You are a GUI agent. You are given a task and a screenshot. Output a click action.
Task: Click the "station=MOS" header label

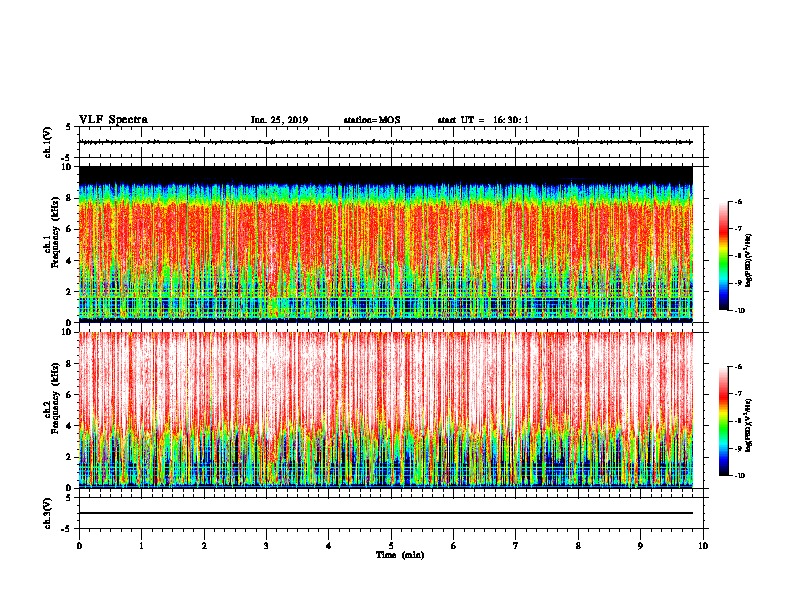[372, 120]
